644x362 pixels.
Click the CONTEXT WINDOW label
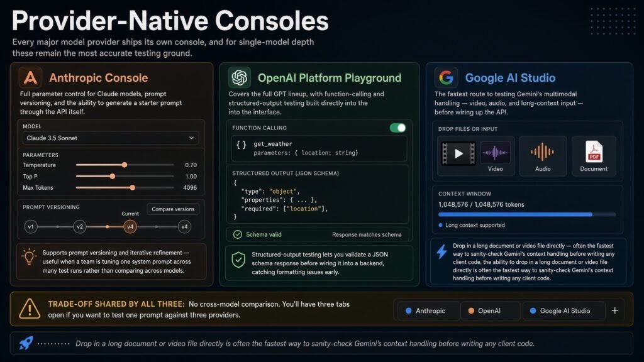point(465,194)
